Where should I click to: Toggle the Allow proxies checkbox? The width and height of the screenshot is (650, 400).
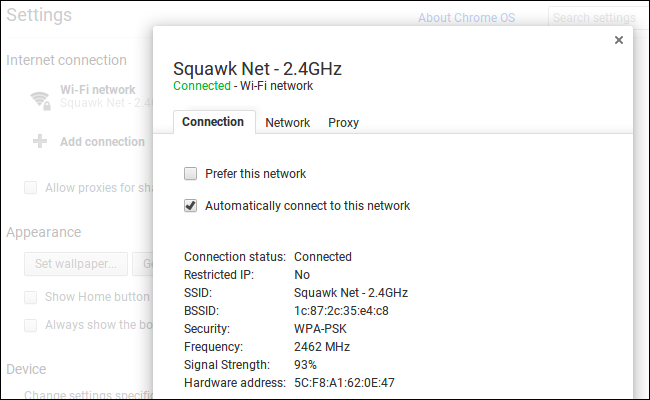click(31, 188)
